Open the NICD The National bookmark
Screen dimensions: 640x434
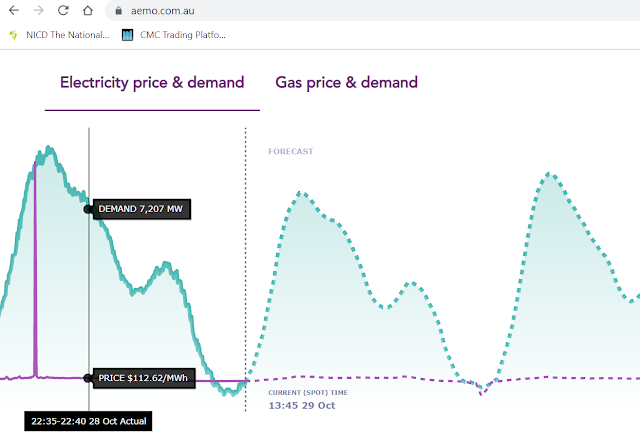67,35
